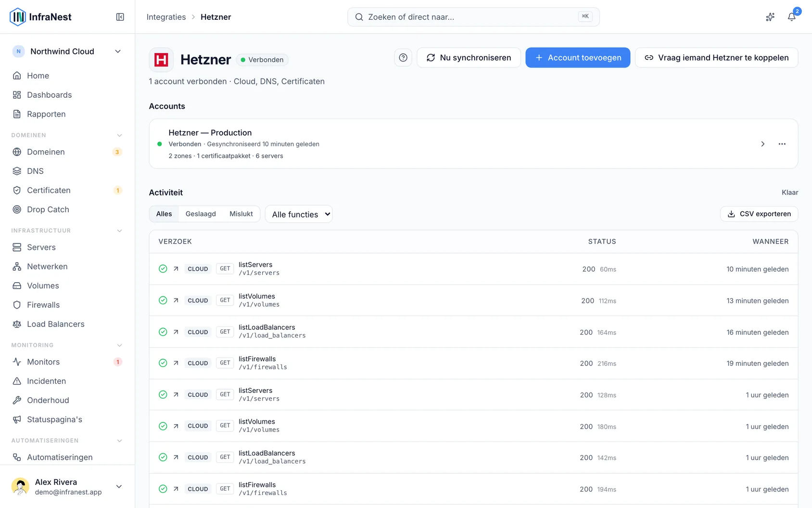This screenshot has height=508, width=812.
Task: Expand the Hetzner Production account chevron
Action: click(x=762, y=144)
